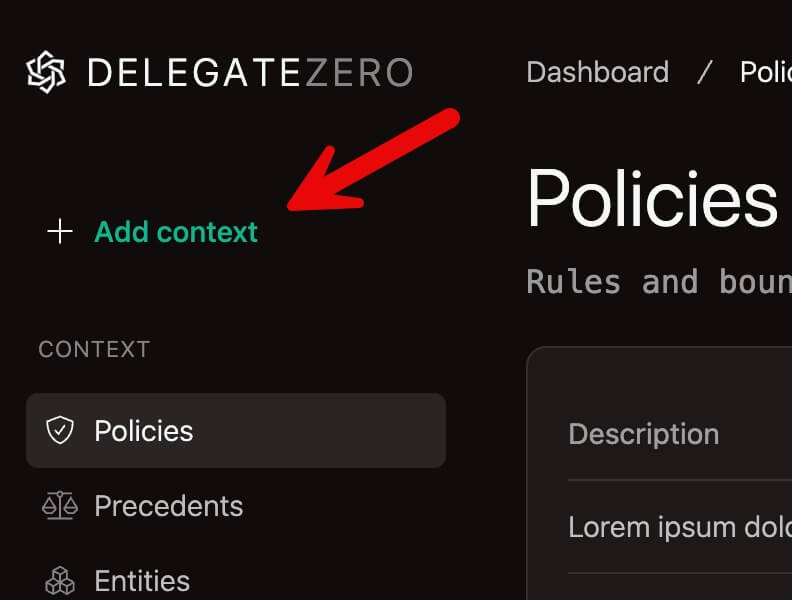Click the Description column header

pyautogui.click(x=643, y=434)
